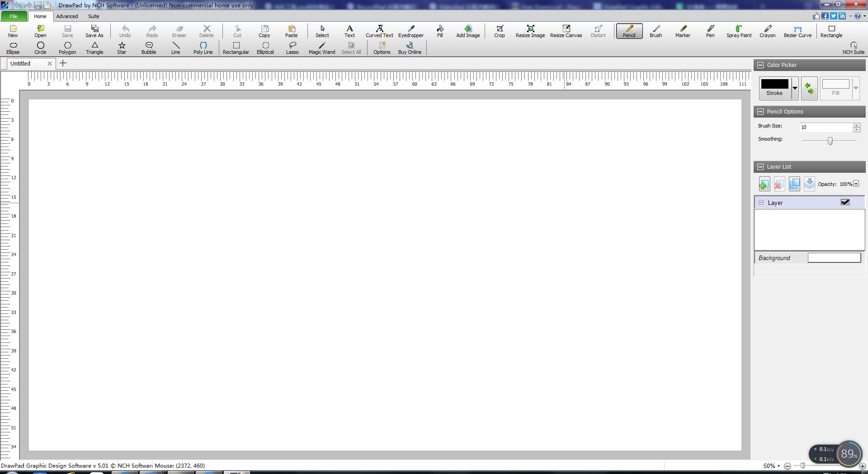Collapse the Pencil Options panel
Image resolution: width=868 pixels, height=474 pixels.
pos(760,111)
